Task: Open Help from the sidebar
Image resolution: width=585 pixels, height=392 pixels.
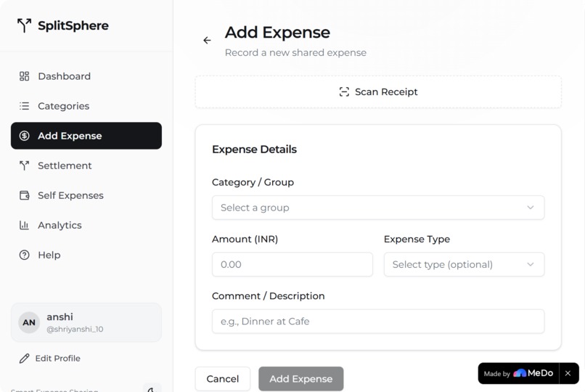Action: (86, 255)
